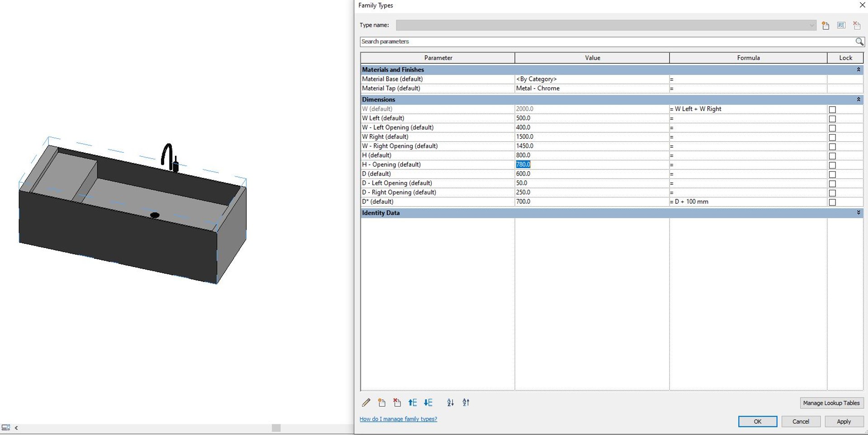Open Manage Lookup Tables
The height and width of the screenshot is (435, 868).
pos(831,403)
